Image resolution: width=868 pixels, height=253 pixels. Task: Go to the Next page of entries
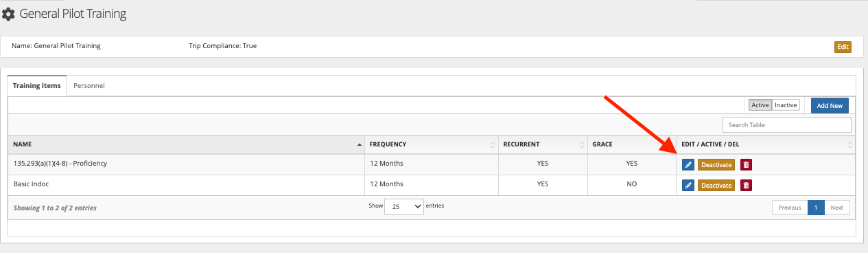tap(837, 208)
